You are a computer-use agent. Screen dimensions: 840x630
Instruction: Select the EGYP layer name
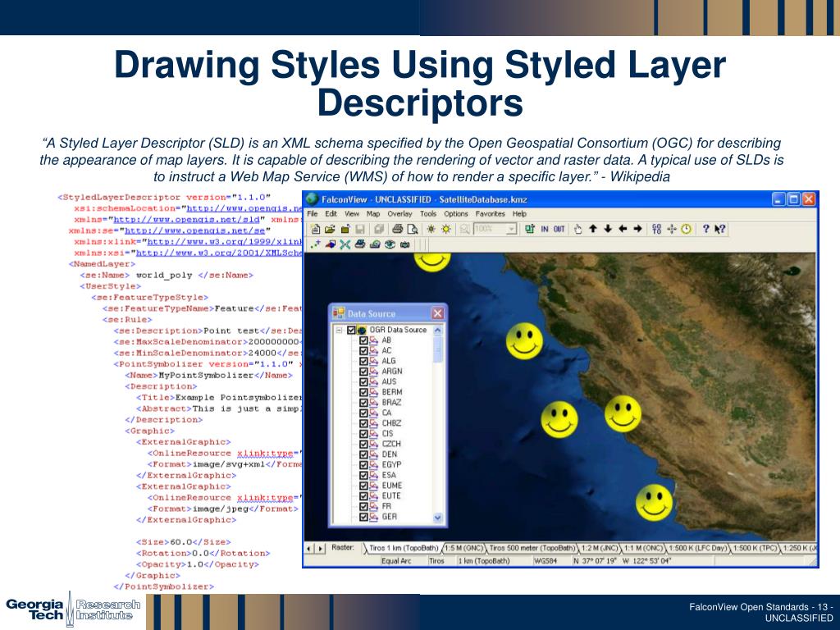click(391, 464)
